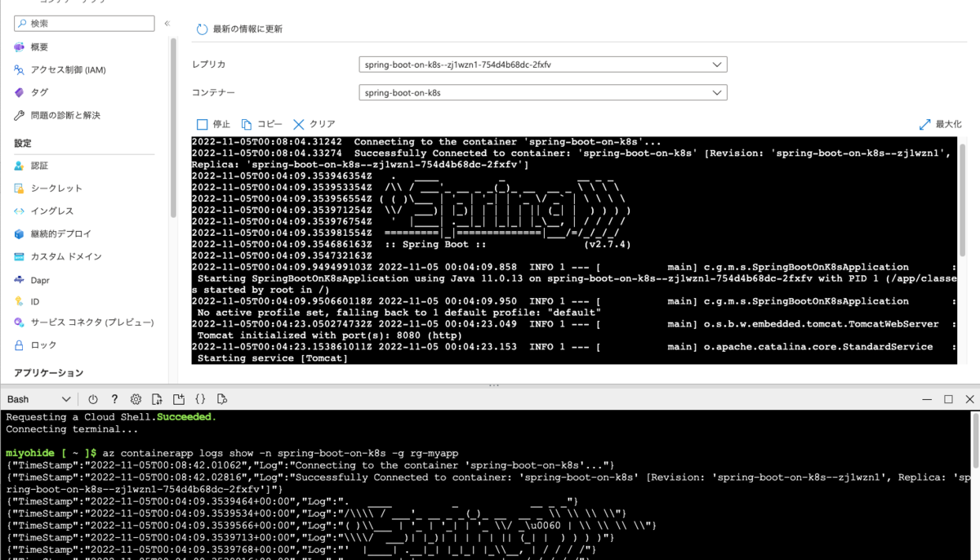Click the sidebar 検索 search field
Viewport: 980px width, 560px height.
point(84,24)
